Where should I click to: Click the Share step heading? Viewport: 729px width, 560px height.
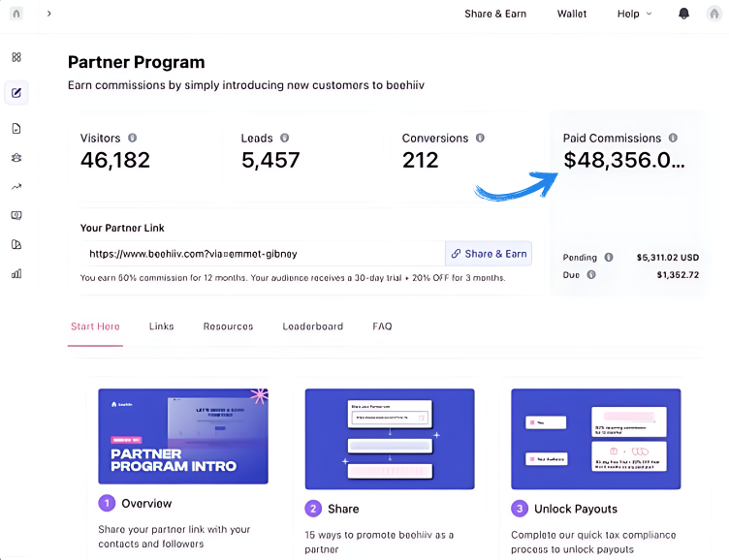(343, 509)
